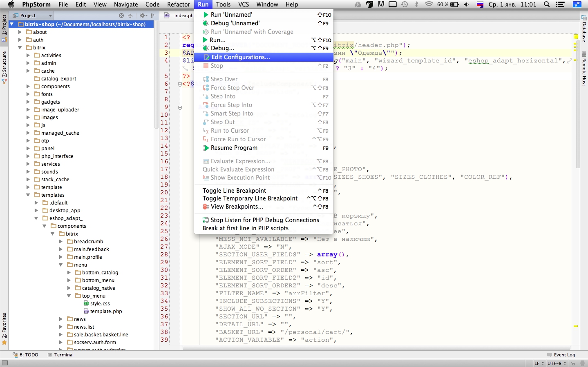The height and width of the screenshot is (367, 588).
Task: Select Break at first line in PHP scripts
Action: click(x=264, y=228)
